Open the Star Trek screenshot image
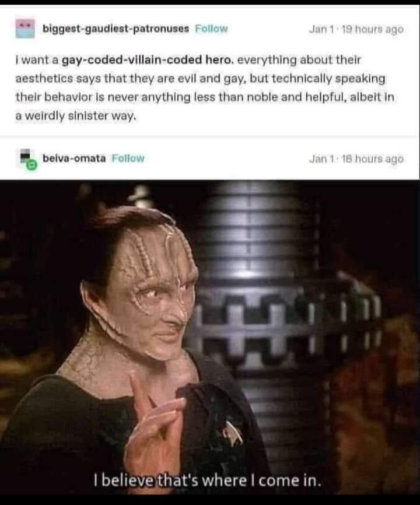 click(x=210, y=337)
